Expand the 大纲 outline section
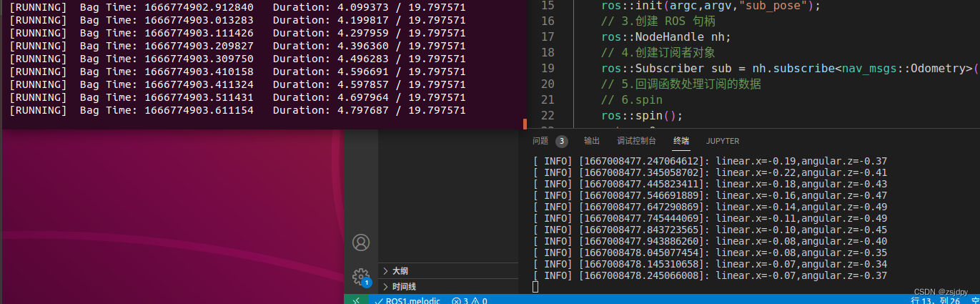This screenshot has width=980, height=304. (x=448, y=271)
